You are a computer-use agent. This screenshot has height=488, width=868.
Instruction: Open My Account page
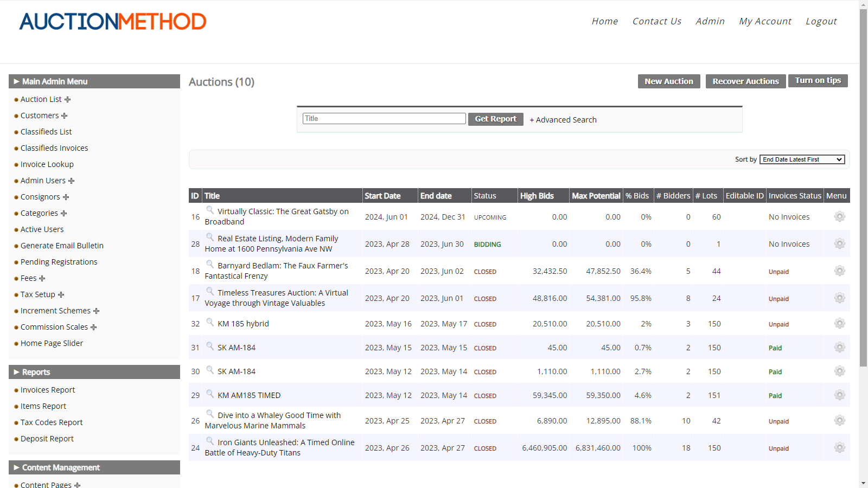tap(765, 21)
